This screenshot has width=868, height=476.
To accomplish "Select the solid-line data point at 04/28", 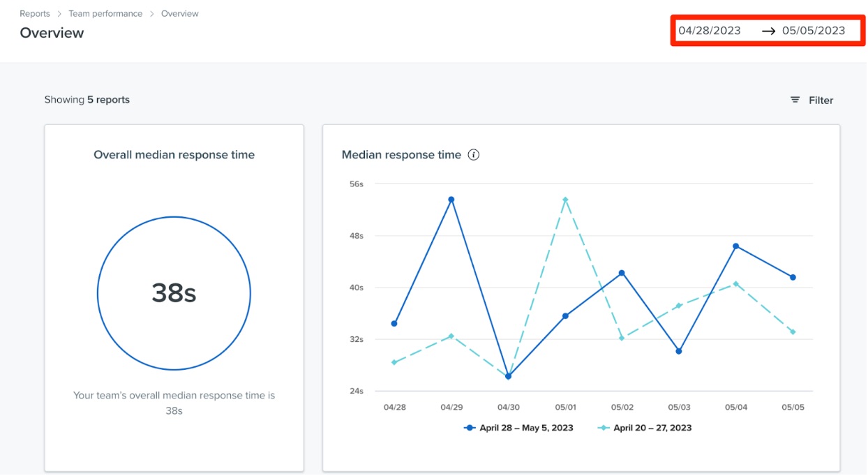I will click(394, 324).
